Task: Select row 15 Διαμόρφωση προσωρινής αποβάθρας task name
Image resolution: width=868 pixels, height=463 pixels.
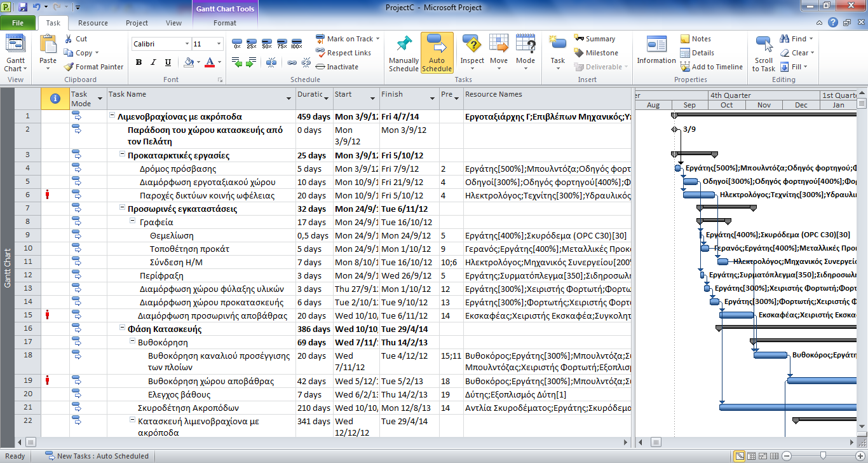Action: pyautogui.click(x=212, y=315)
